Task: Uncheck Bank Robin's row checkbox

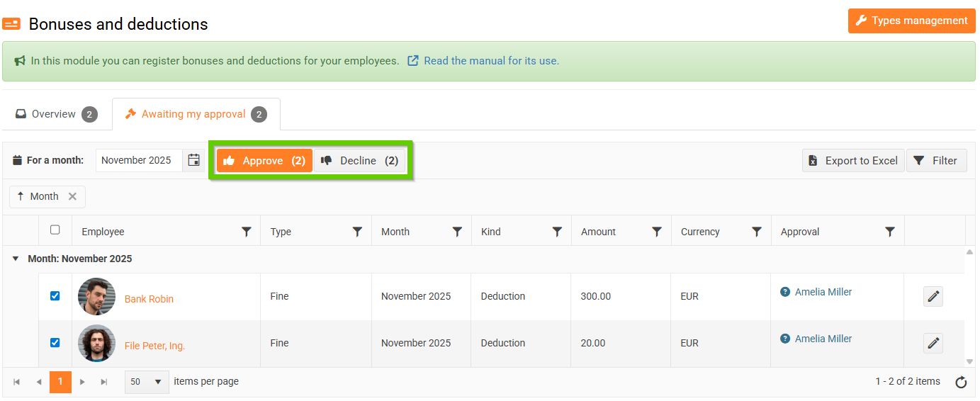Action: pos(55,296)
